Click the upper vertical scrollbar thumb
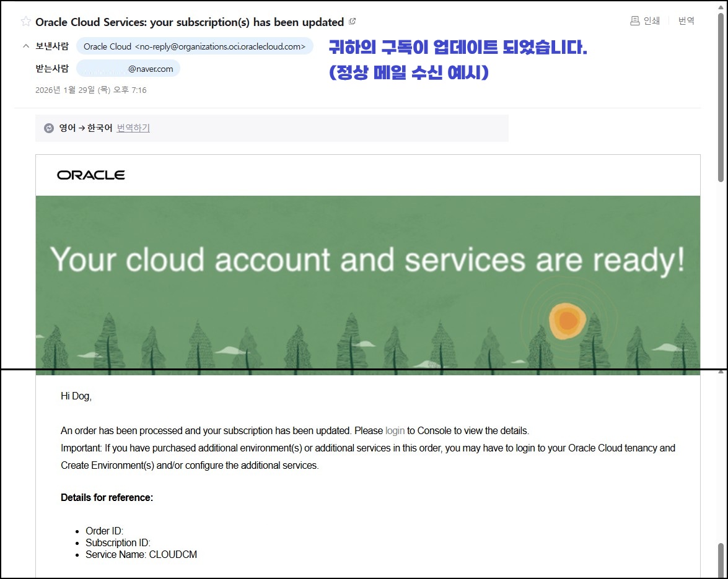The image size is (728, 579). coord(721,97)
